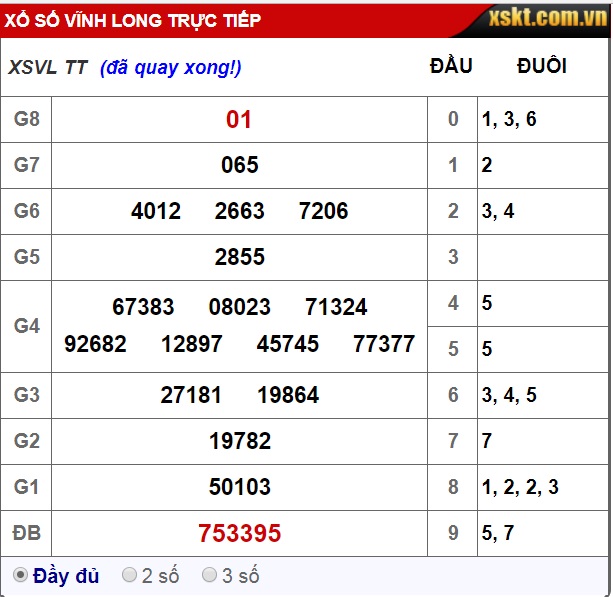Click the 'XỔ SỐ VĨNH LONG TRỰC TIẾP' title
This screenshot has height=597, width=613.
pos(133,20)
